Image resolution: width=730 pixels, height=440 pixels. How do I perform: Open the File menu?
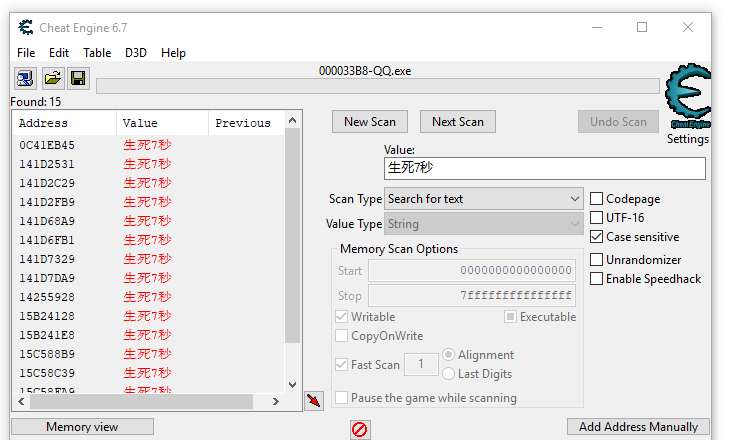pos(26,53)
